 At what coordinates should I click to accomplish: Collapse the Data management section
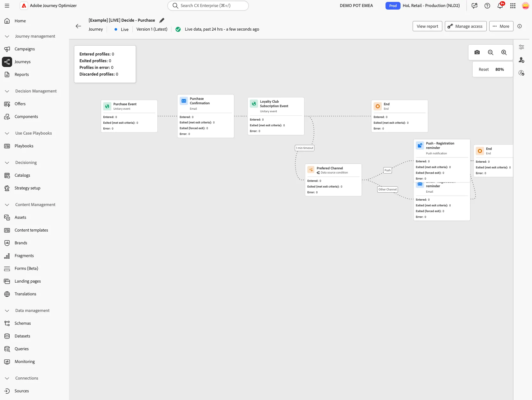(7, 311)
